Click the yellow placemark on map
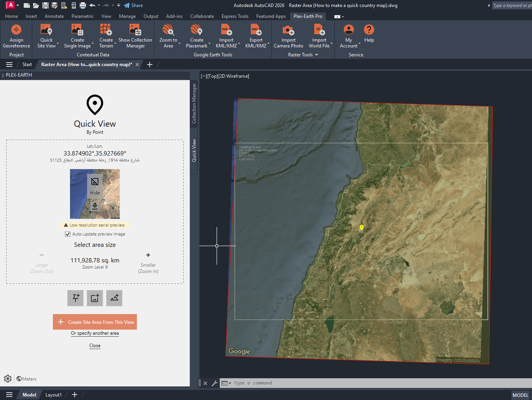 (362, 228)
